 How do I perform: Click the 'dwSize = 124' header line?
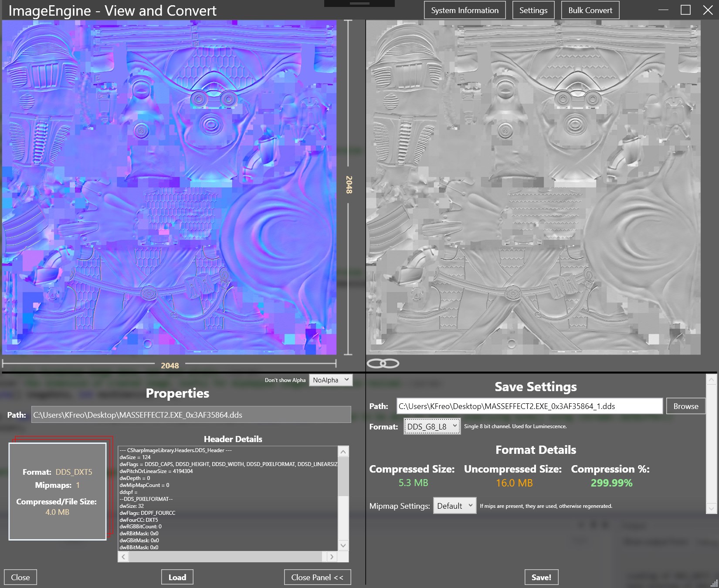[x=135, y=457]
